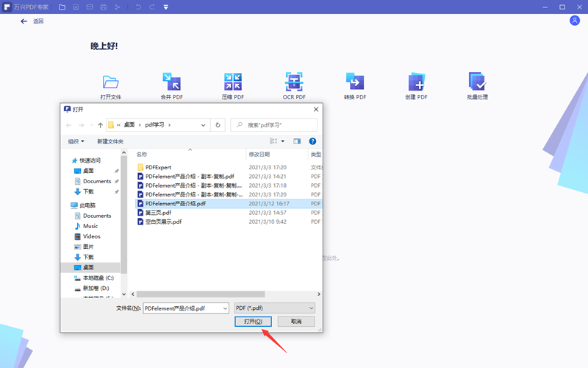This screenshot has height=368, width=588.
Task: Toggle the preview pane button
Action: point(297,141)
